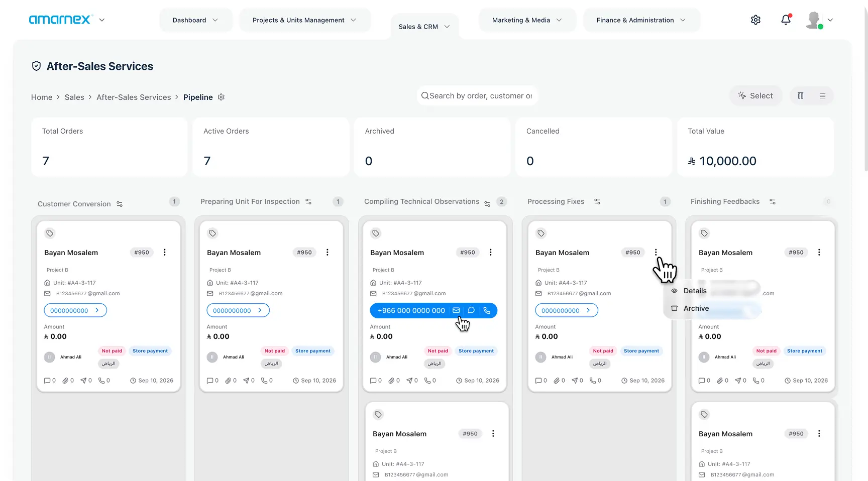This screenshot has height=481, width=868.
Task: Open the three-dot menu on the Processing Fixes card
Action: point(656,253)
